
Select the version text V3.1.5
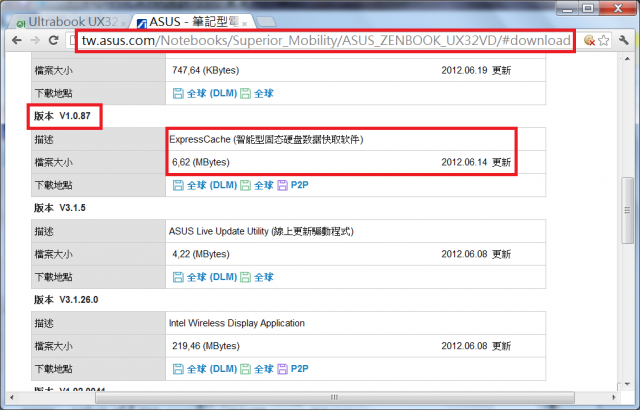click(x=73, y=208)
